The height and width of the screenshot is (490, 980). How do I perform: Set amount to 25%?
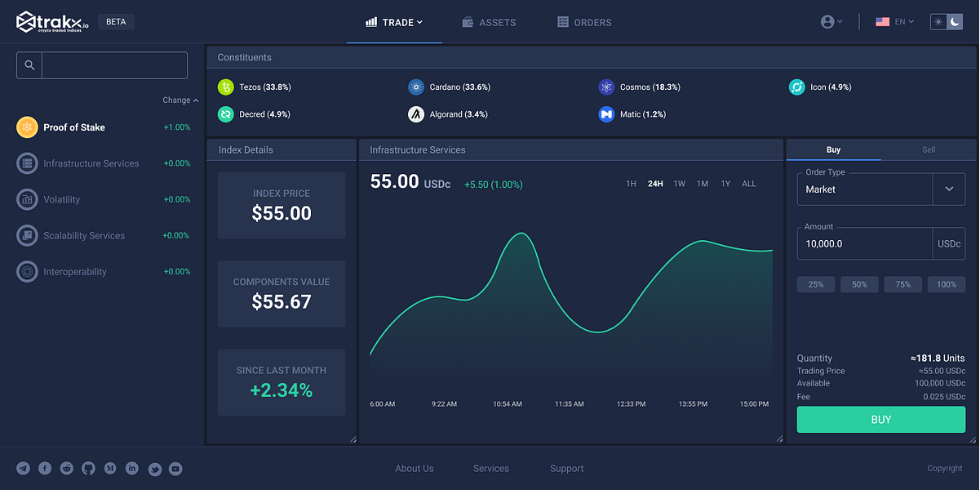[816, 284]
